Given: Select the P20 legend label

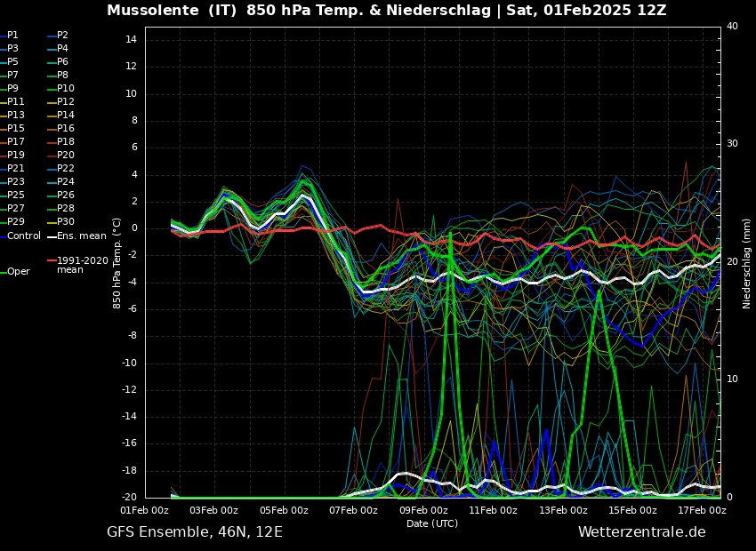Looking at the screenshot, I should 66,156.
